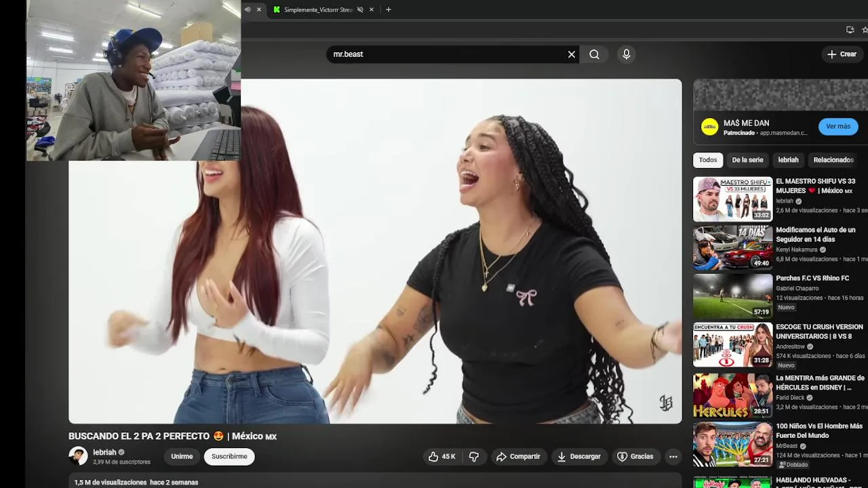868x488 pixels.
Task: Close the first browser tab
Action: [x=258, y=9]
